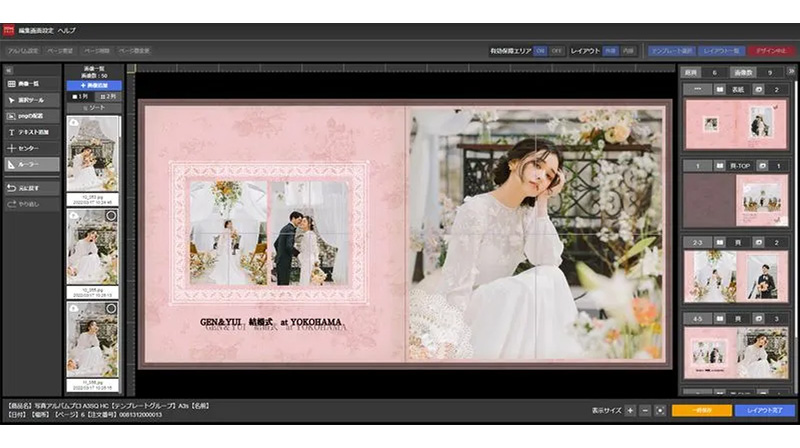
Task: Select the second photo thumbnail in image list
Action: coord(92,247)
